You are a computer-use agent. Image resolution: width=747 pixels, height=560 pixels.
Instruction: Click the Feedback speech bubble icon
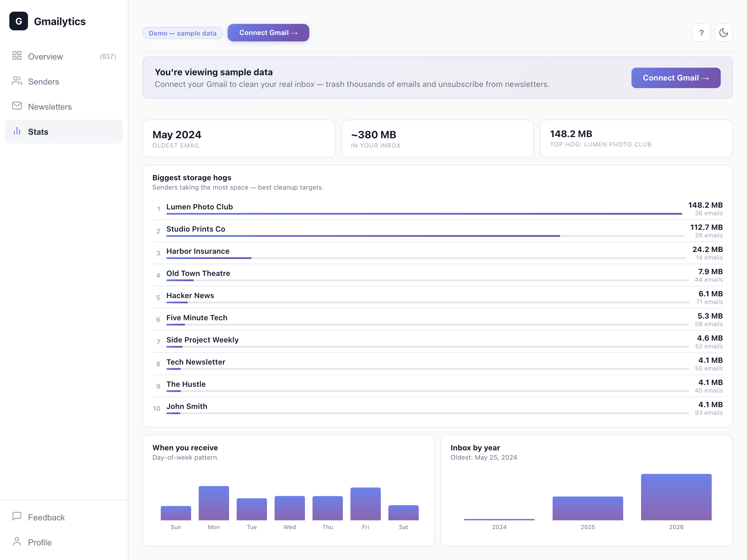click(x=17, y=517)
